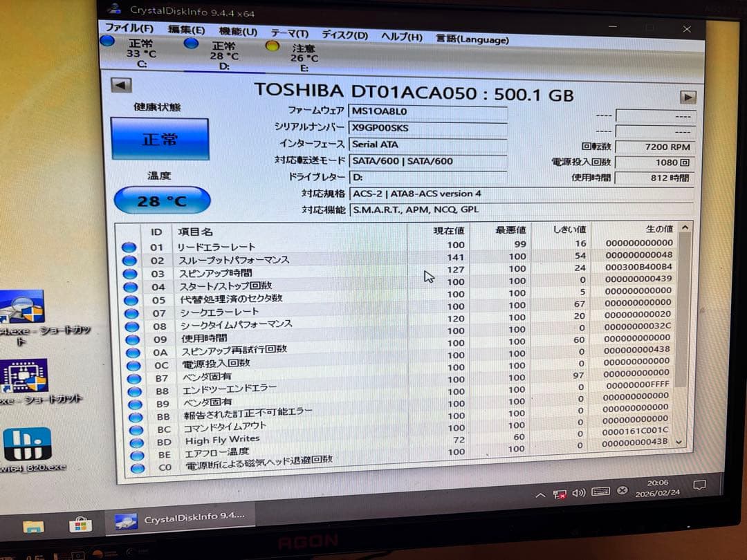Click status dot for row B9 ベンダ固有
Image resolution: width=747 pixels, height=560 pixels.
136,404
